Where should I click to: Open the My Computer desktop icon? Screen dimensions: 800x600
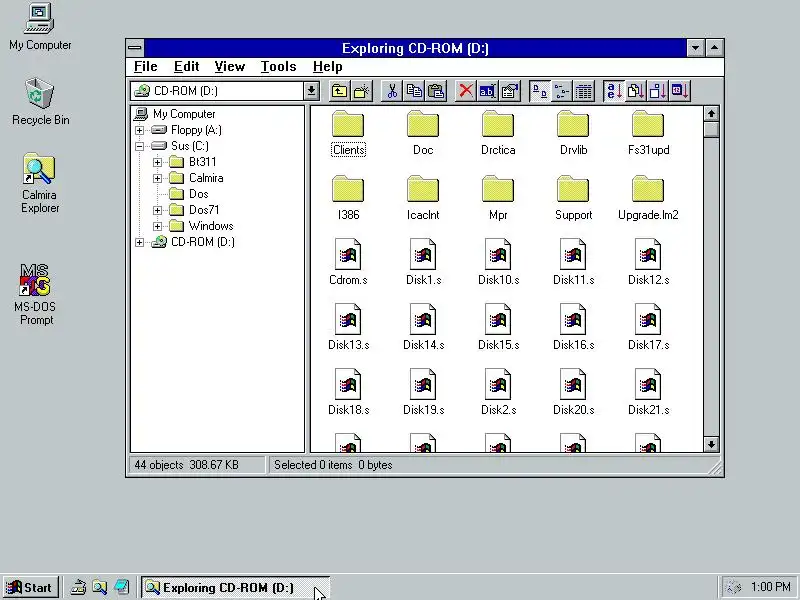pos(40,27)
